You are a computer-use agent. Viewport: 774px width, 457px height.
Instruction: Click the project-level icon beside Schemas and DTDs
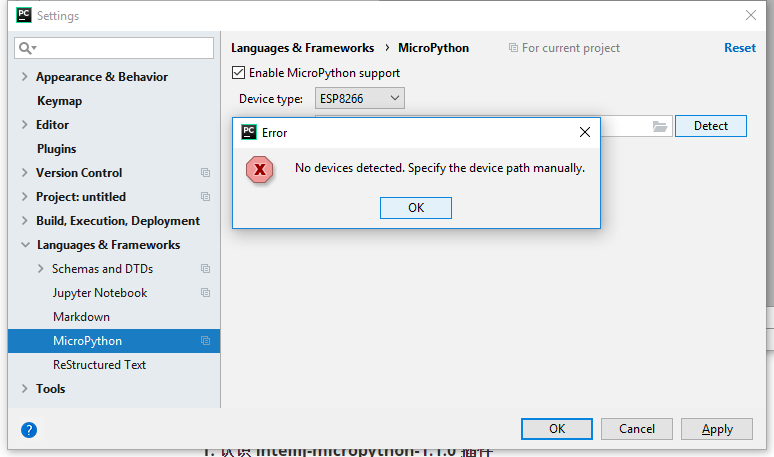(205, 269)
